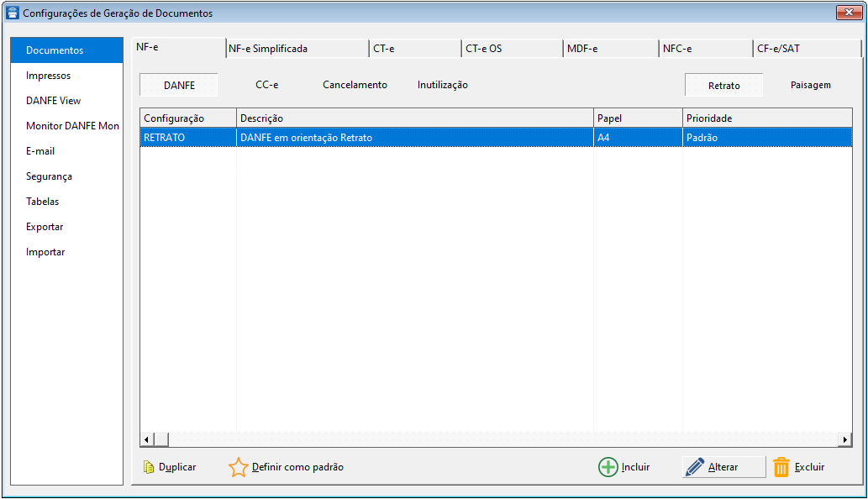Switch to the CT-e tab
Viewport: 868px width, 499px height.
(x=414, y=49)
